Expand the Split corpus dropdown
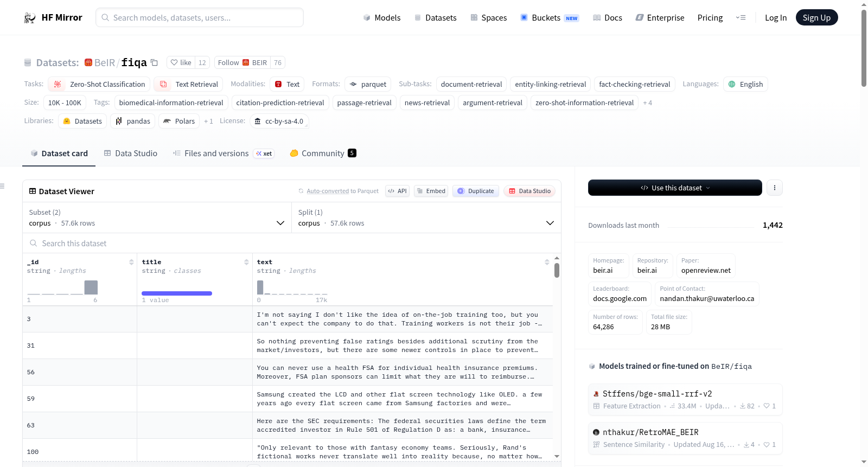868x467 pixels. (426, 217)
